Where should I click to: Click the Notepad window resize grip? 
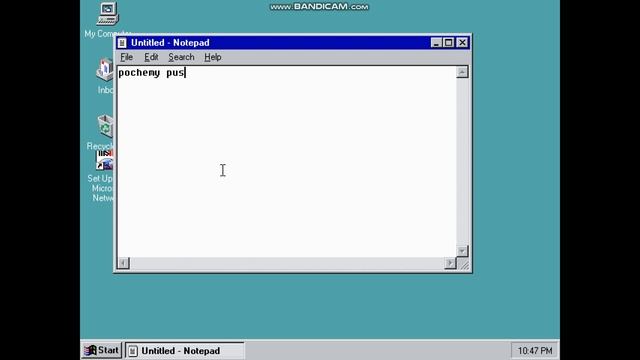pyautogui.click(x=464, y=264)
